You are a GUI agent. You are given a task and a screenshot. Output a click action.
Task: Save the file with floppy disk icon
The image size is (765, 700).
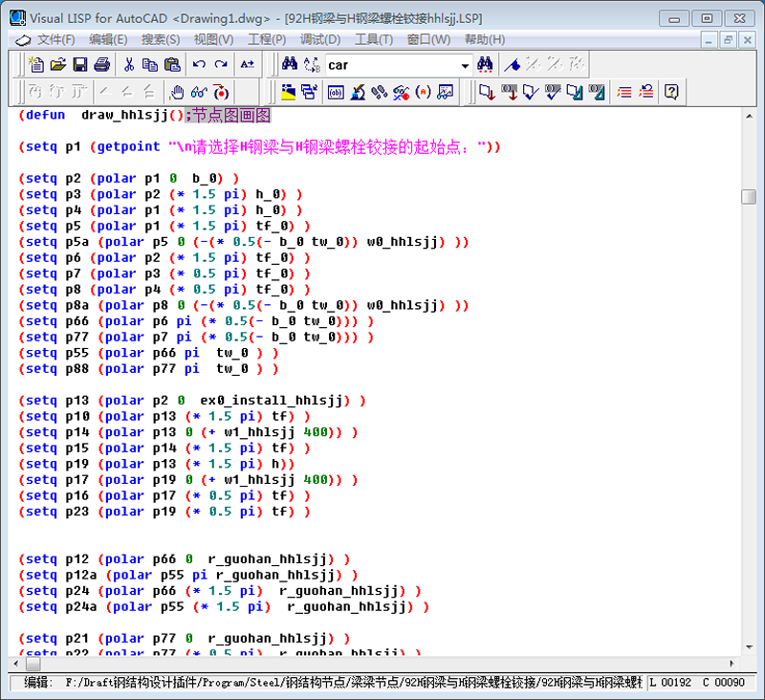coord(80,64)
